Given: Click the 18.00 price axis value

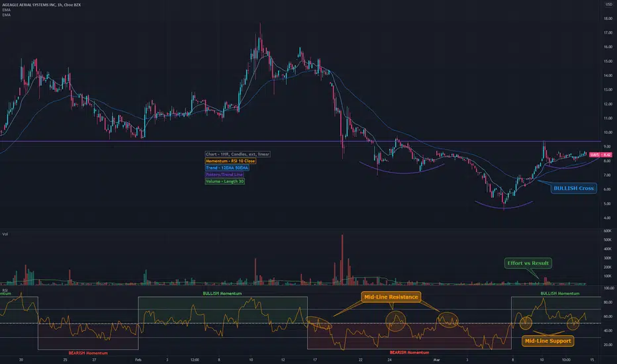Looking at the screenshot, I should pos(608,19).
